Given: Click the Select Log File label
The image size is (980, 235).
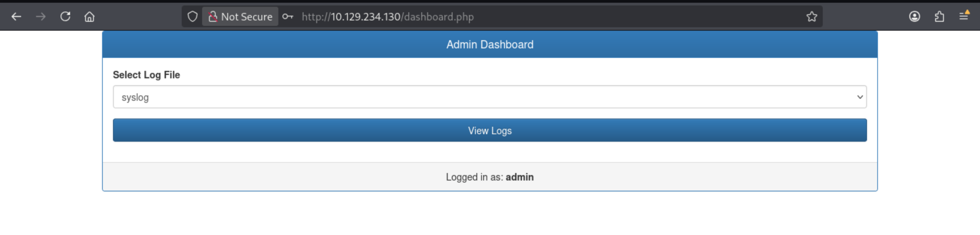Looking at the screenshot, I should pyautogui.click(x=146, y=75).
